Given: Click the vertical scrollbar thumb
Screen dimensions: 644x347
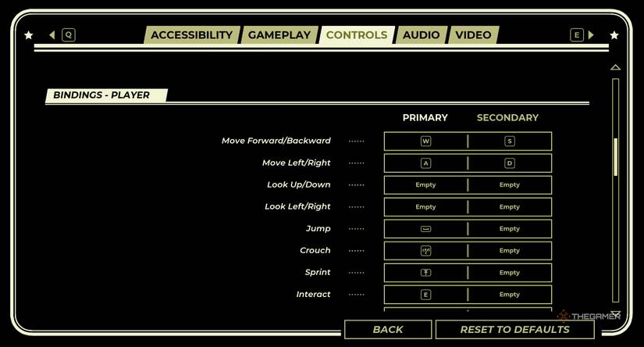Looking at the screenshot, I should pos(615,156).
